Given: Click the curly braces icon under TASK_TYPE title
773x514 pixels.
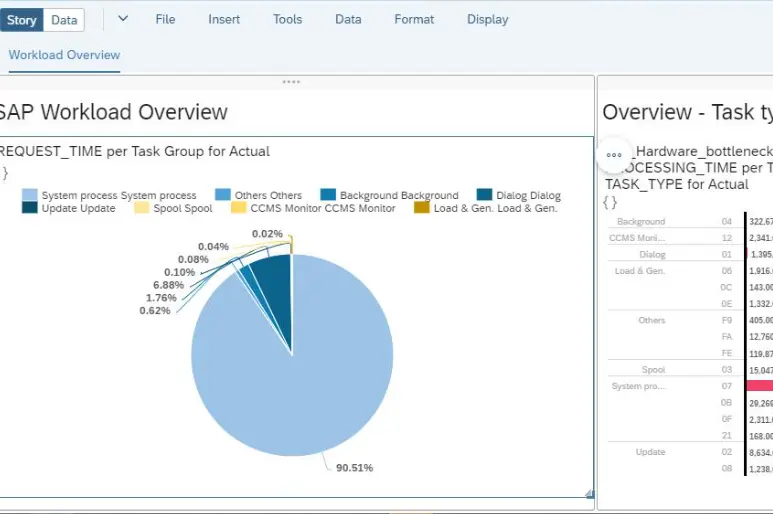Looking at the screenshot, I should [x=610, y=202].
